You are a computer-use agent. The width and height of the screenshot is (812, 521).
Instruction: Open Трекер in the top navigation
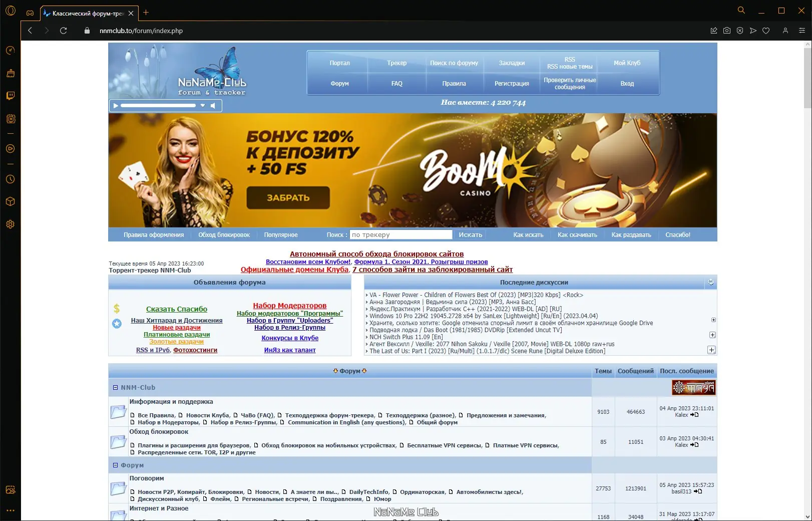pyautogui.click(x=396, y=63)
